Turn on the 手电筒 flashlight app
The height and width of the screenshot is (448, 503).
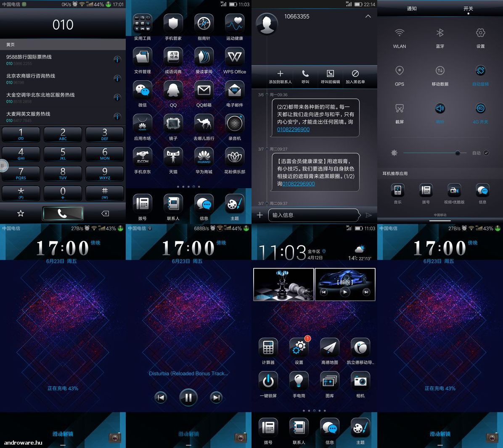[299, 381]
